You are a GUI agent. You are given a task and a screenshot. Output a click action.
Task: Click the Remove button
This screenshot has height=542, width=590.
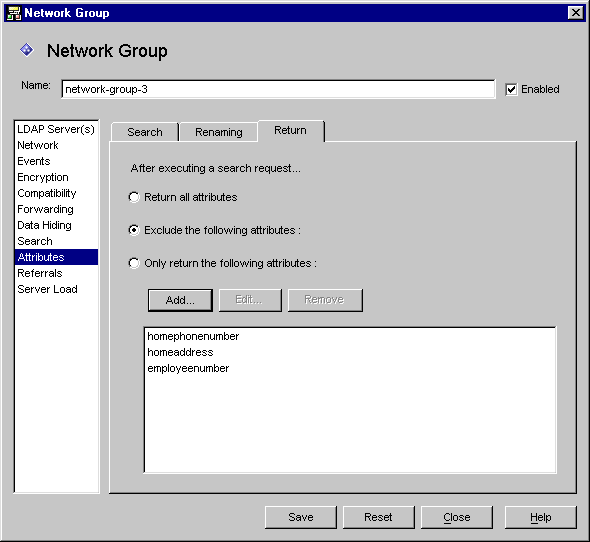[x=325, y=300]
